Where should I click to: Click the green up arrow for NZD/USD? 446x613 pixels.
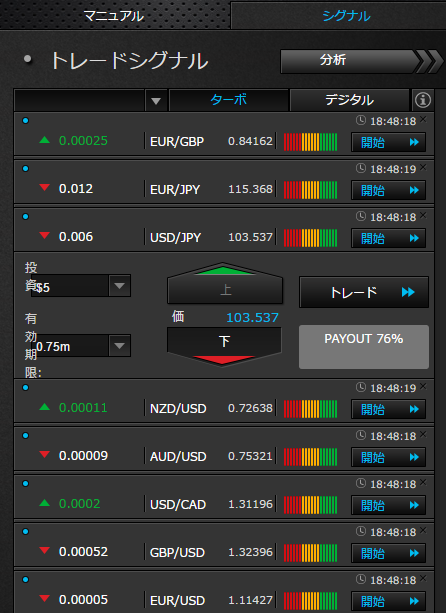(x=45, y=407)
